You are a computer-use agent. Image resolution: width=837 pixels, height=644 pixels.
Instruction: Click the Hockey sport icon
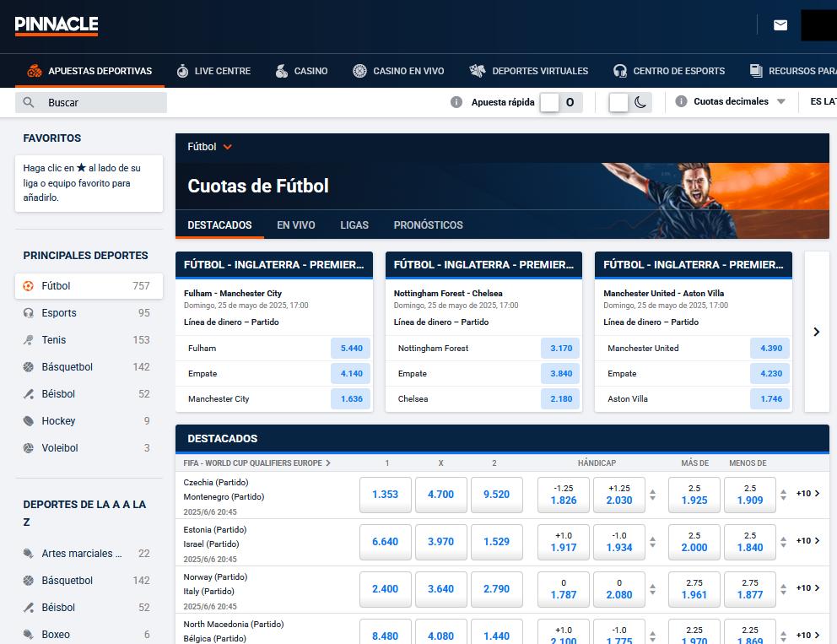click(28, 421)
